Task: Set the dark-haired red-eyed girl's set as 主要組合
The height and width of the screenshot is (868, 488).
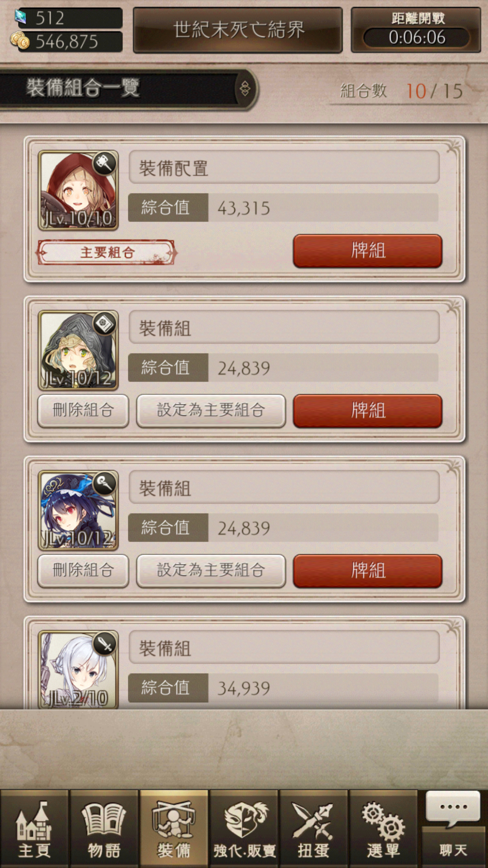Action: 211,571
